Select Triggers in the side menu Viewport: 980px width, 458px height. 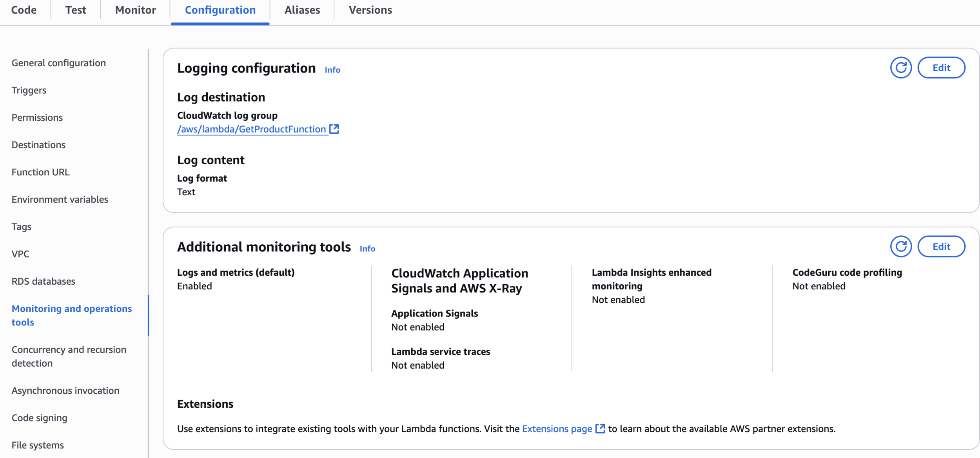tap(29, 91)
